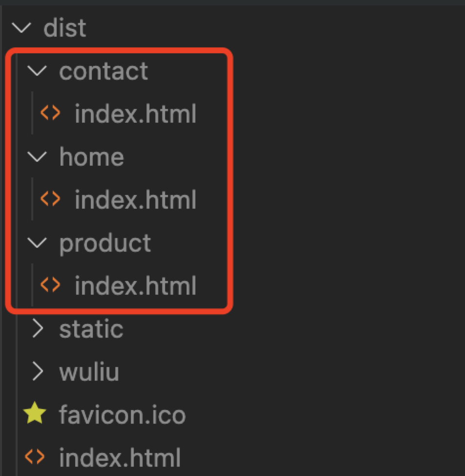
Task: Open index.html inside the contact folder
Action: (x=135, y=113)
